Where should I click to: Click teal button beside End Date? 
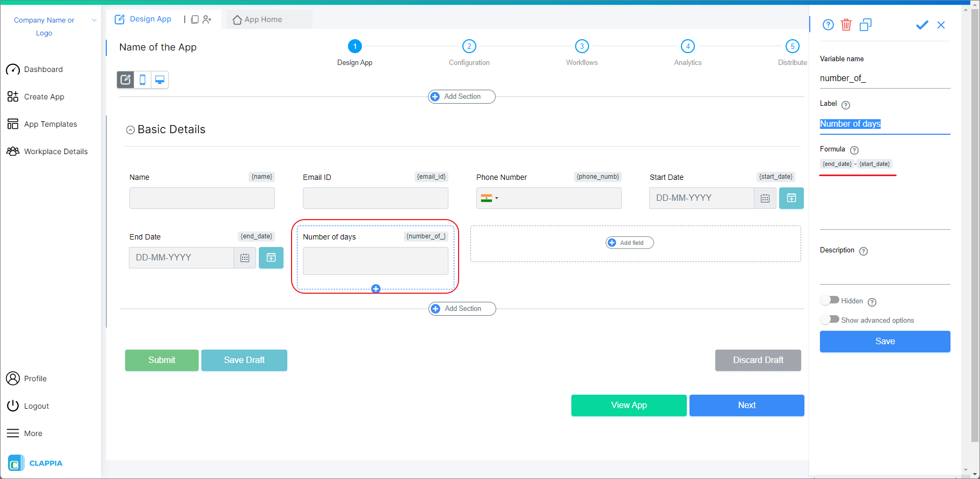[x=271, y=258]
